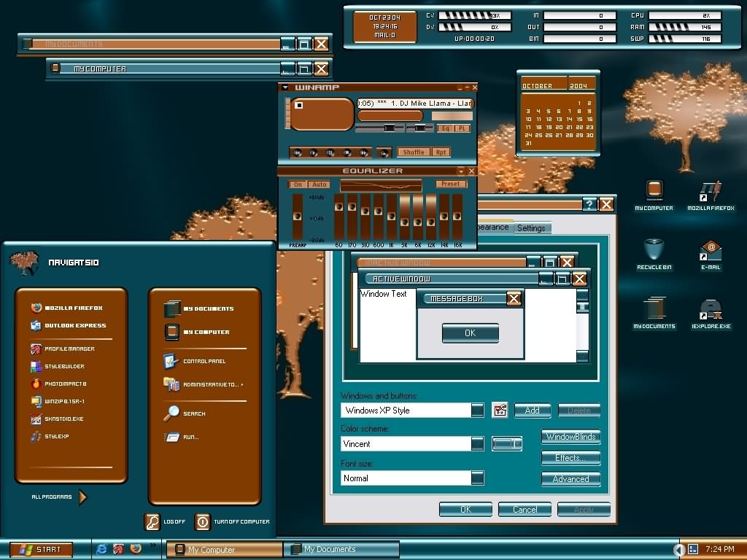Open Search from start menu
This screenshot has height=560, width=747.
tap(185, 414)
